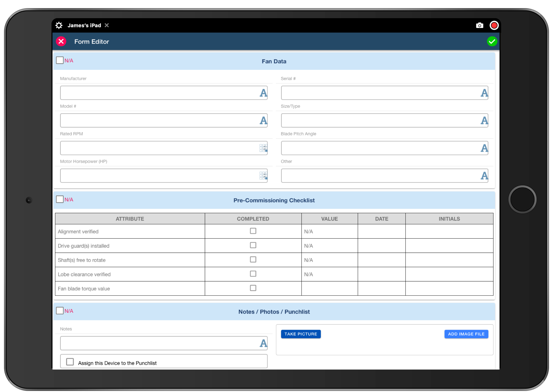Click numeric keypad icon in Motor Horsepower
The height and width of the screenshot is (392, 552).
[x=263, y=176]
